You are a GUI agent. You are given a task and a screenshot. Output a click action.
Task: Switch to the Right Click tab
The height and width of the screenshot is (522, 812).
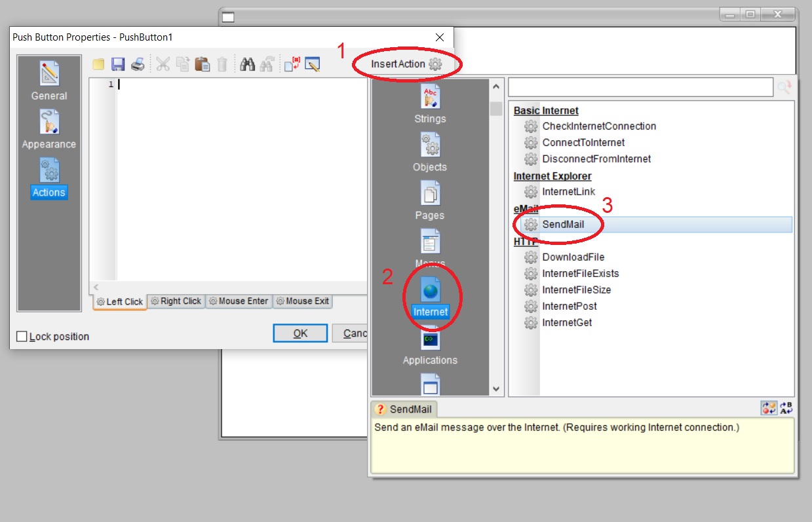[x=176, y=301]
